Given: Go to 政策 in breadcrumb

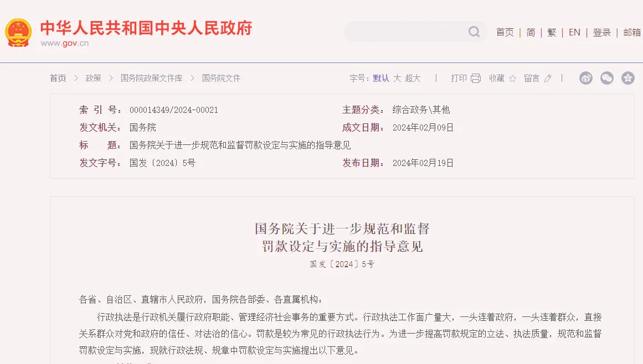Looking at the screenshot, I should 93,78.
